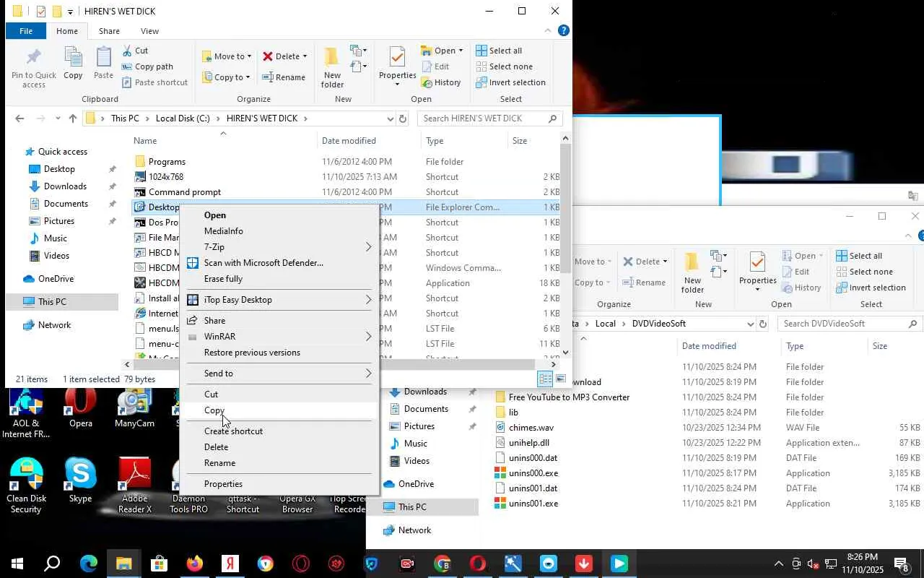The width and height of the screenshot is (924, 578).
Task: Open the File tab
Action: click(26, 31)
